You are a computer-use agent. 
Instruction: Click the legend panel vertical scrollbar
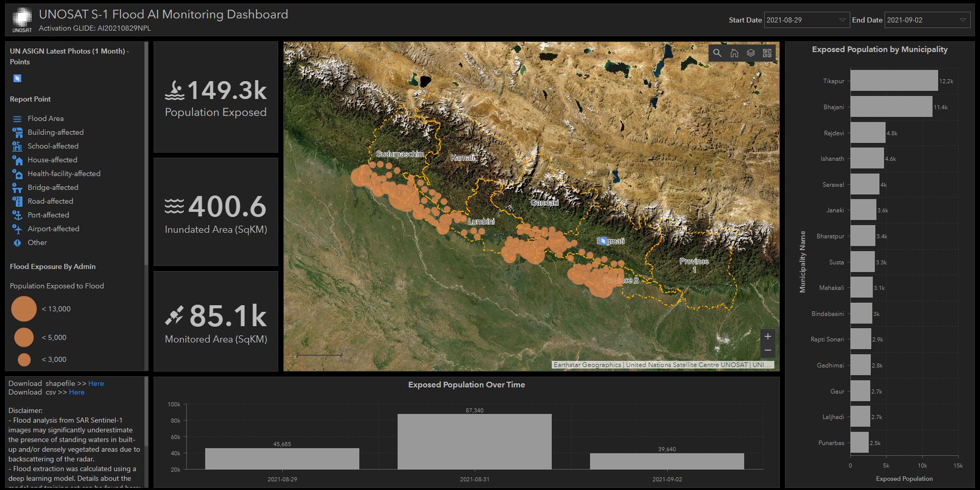[x=146, y=153]
